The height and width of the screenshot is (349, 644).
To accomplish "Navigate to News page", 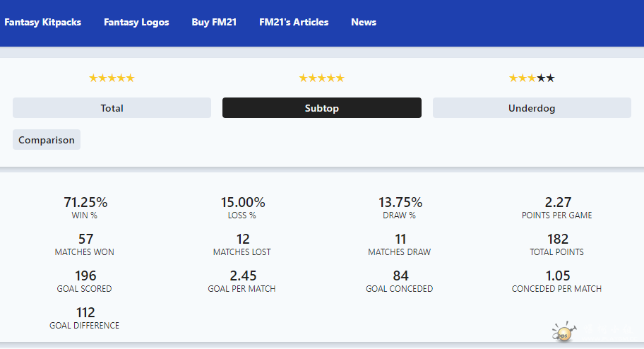I will coord(364,22).
